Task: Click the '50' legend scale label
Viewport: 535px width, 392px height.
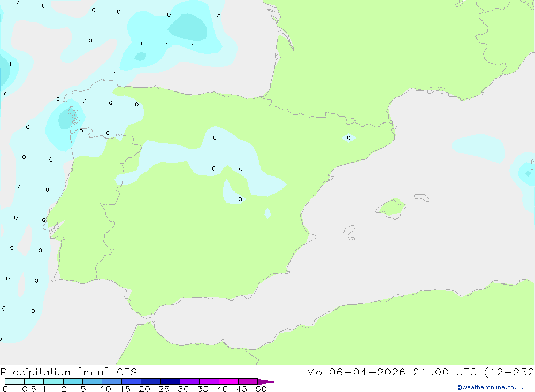Action: [x=261, y=389]
